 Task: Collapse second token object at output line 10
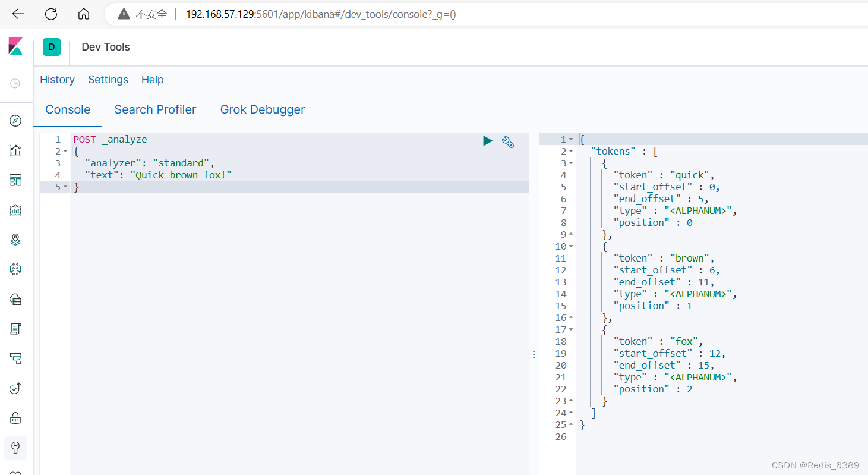pos(571,246)
